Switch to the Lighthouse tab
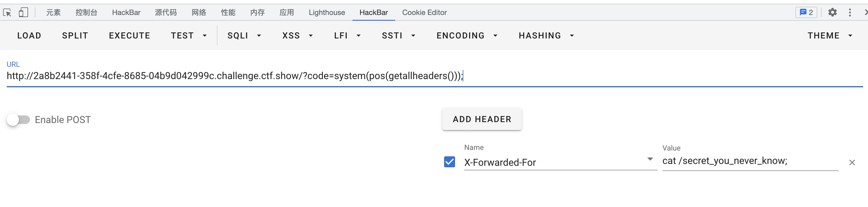 (x=326, y=13)
